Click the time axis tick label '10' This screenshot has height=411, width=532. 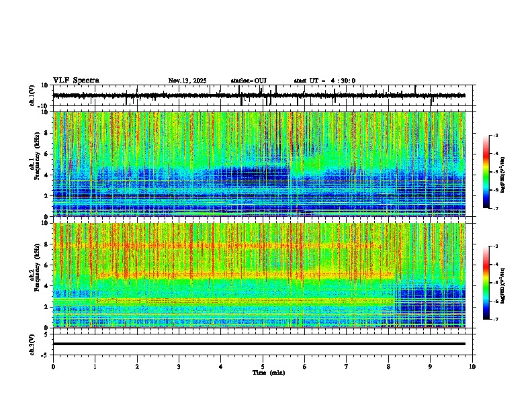pyautogui.click(x=472, y=367)
